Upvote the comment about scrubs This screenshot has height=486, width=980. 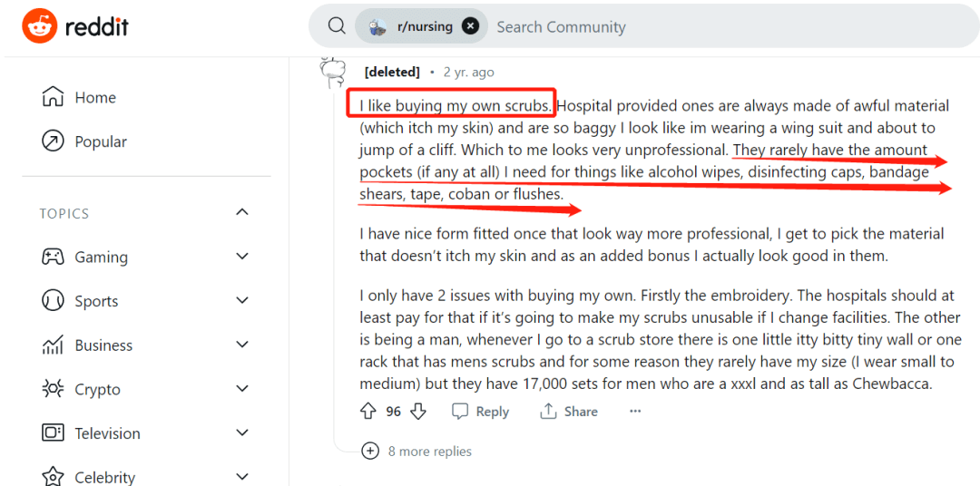pos(367,412)
